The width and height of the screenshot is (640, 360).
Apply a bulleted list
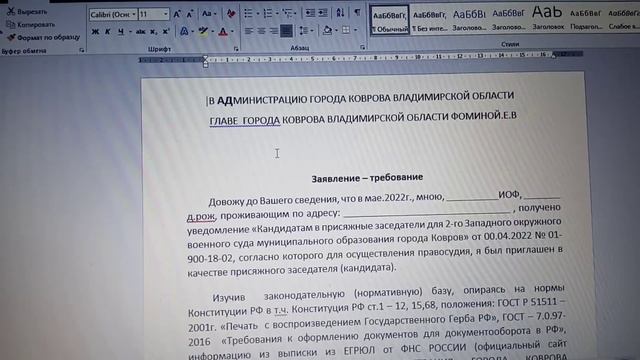(248, 13)
